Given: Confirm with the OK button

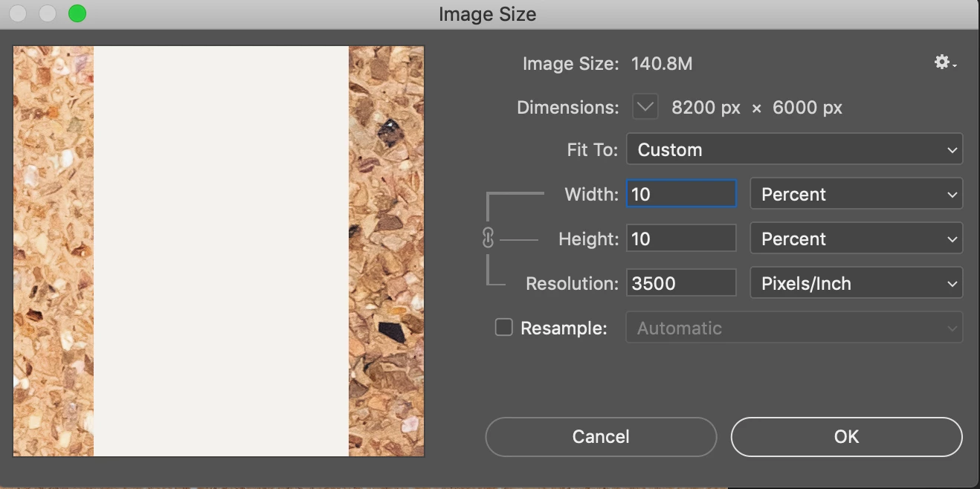Looking at the screenshot, I should coord(846,437).
